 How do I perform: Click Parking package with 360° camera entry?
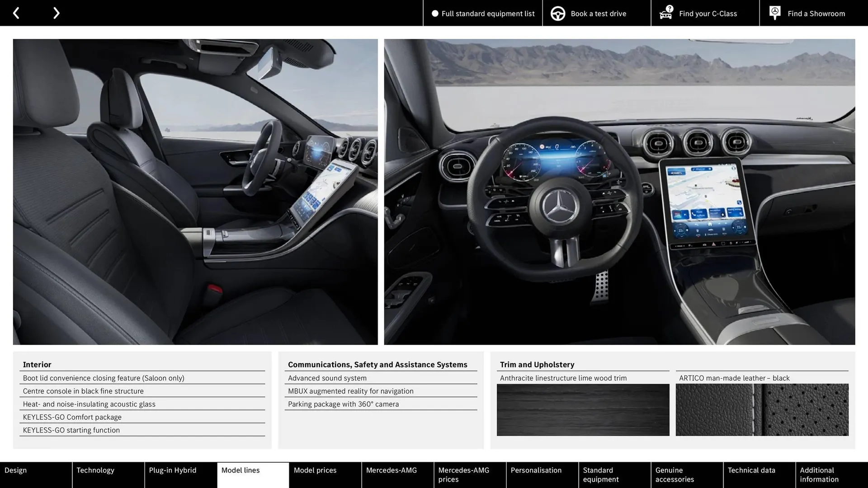coord(344,404)
